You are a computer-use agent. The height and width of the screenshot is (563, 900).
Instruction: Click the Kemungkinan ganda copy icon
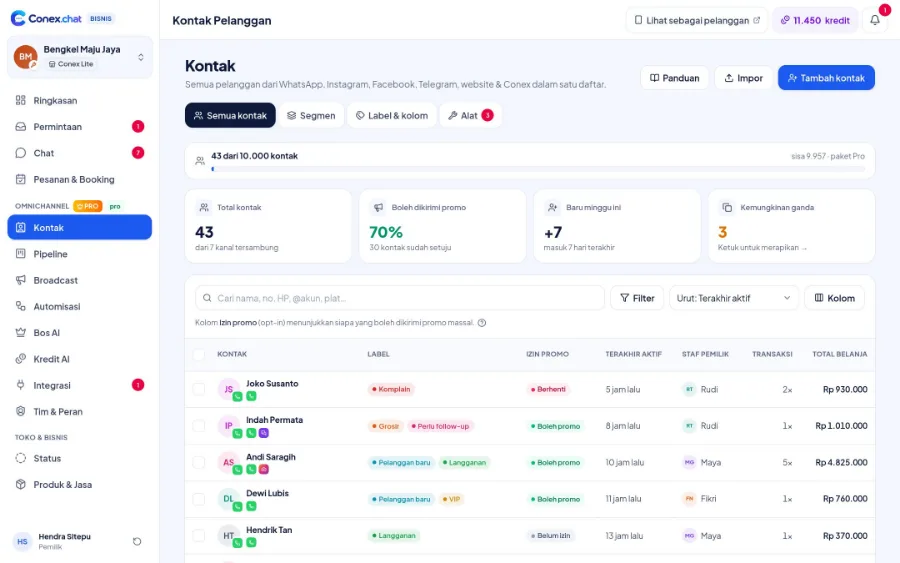pos(727,207)
